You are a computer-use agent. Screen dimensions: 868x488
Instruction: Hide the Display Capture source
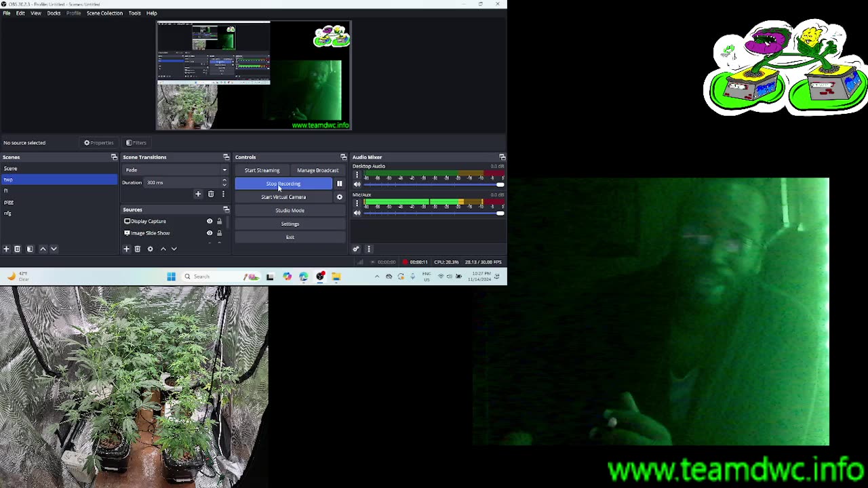tap(210, 221)
